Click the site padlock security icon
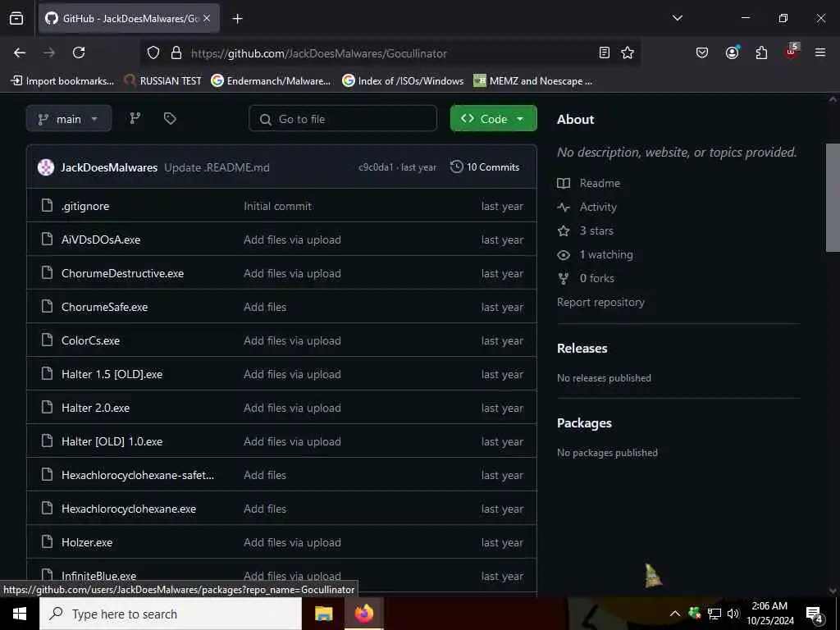 pyautogui.click(x=176, y=52)
